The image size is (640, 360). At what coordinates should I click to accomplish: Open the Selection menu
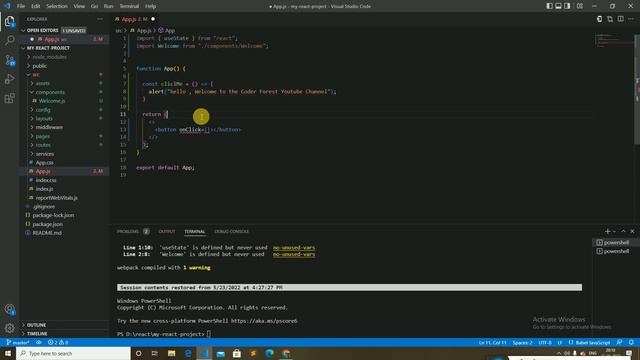tap(57, 6)
